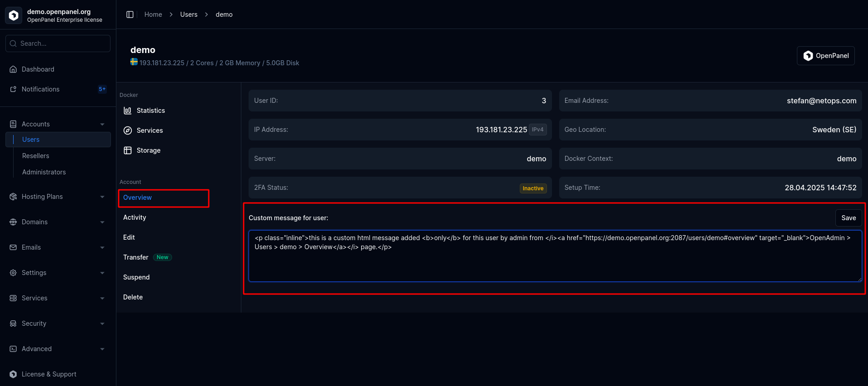This screenshot has height=386, width=868.
Task: Click the Setup Time 28.04.2025 14:47:52 value
Action: point(820,188)
